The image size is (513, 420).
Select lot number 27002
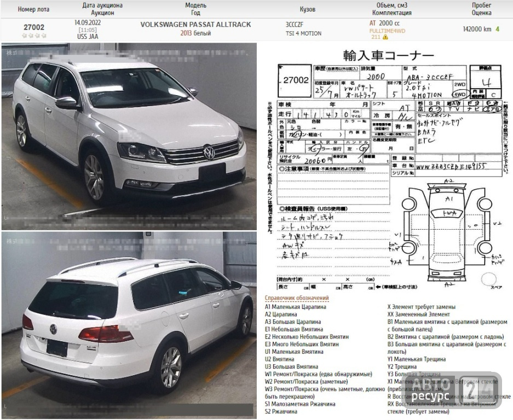click(34, 27)
